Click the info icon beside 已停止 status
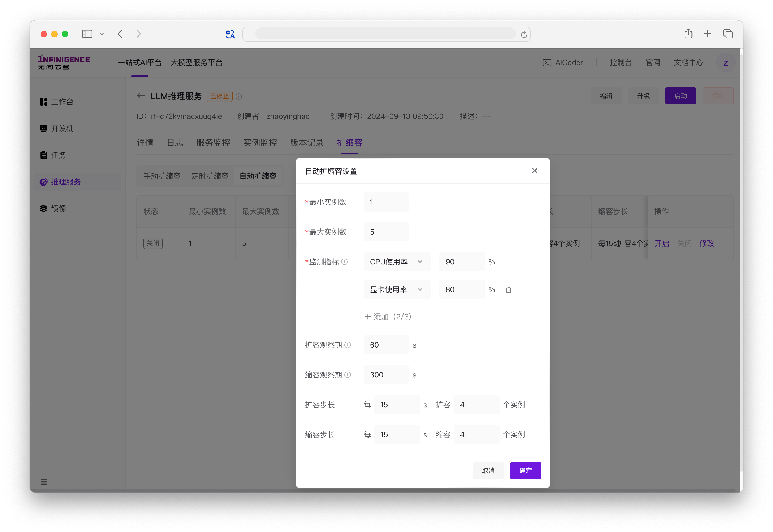This screenshot has width=773, height=532. [239, 96]
